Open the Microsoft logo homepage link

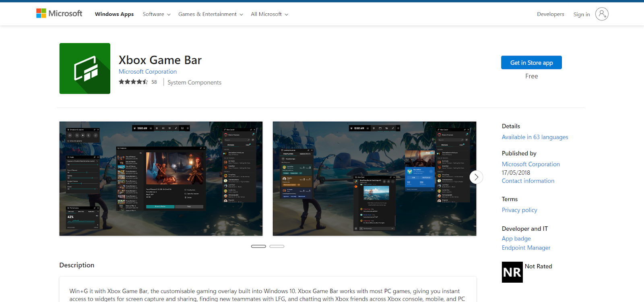pos(59,14)
